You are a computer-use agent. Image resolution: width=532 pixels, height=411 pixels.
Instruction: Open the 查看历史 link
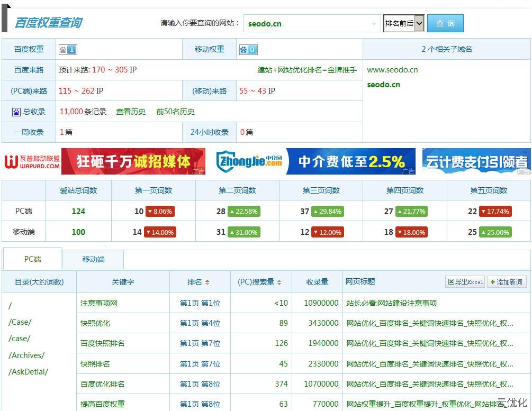click(131, 112)
